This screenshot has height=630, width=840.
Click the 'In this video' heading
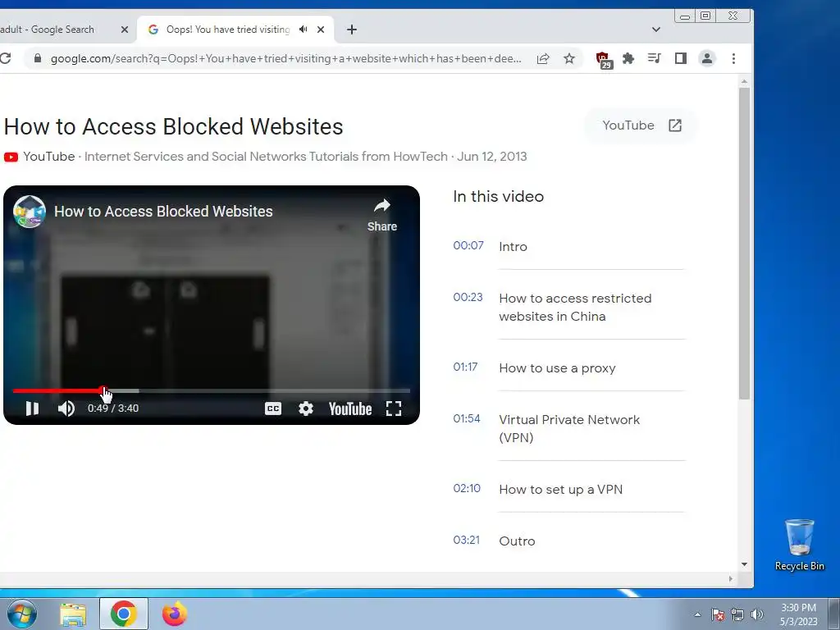coord(498,197)
